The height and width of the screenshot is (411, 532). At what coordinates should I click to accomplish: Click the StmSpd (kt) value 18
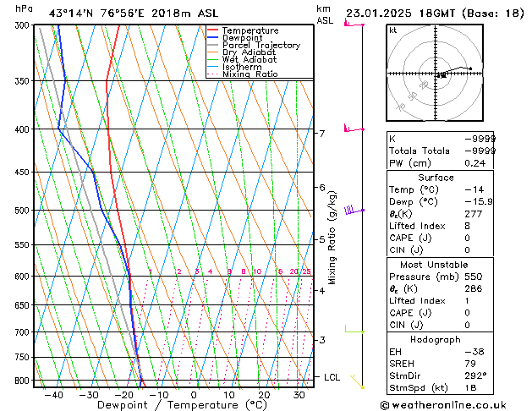470,388
